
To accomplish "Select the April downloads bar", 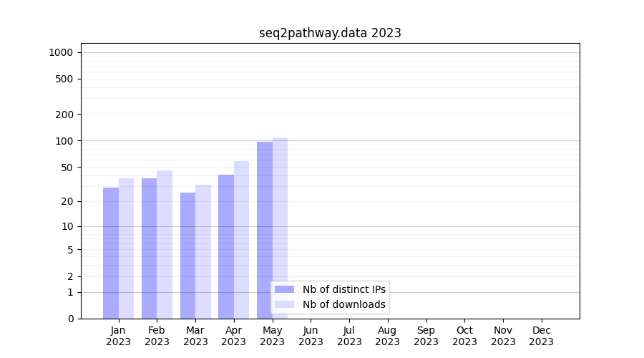I will point(241,240).
